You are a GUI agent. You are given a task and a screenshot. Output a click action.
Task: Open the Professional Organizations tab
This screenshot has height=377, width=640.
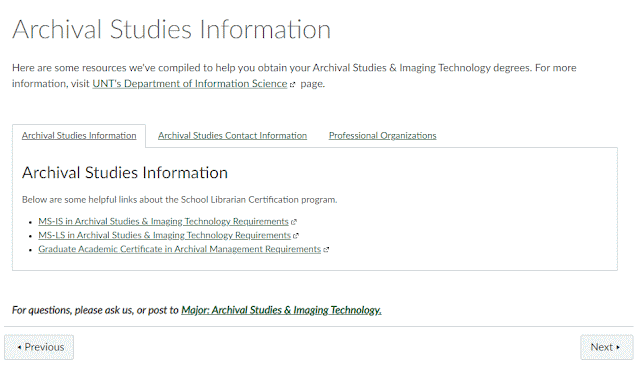[x=382, y=135]
